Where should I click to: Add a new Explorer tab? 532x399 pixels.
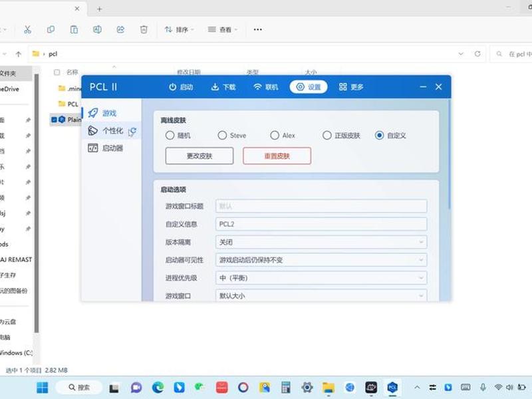[x=99, y=9]
